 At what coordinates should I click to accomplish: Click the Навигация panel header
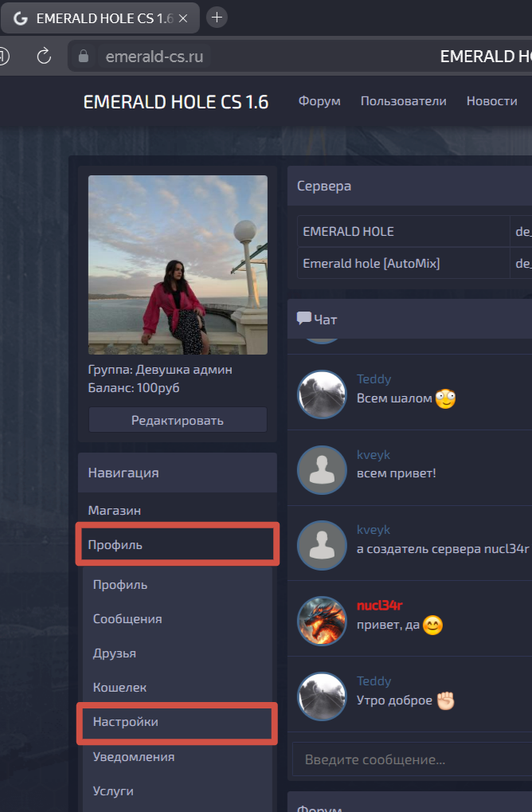[x=178, y=473]
